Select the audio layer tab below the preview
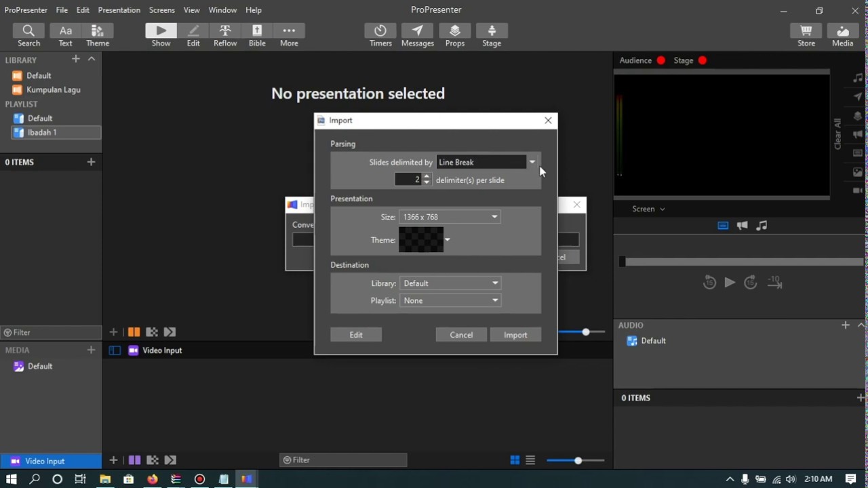The height and width of the screenshot is (488, 868). [762, 226]
